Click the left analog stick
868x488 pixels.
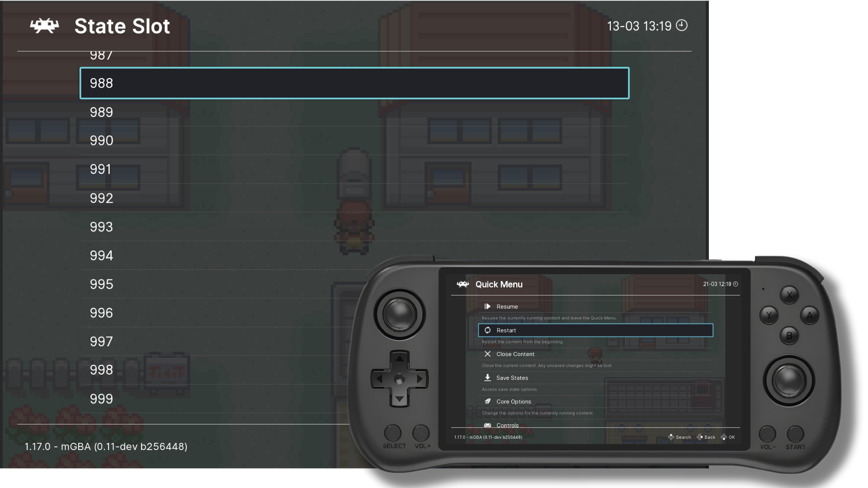399,314
